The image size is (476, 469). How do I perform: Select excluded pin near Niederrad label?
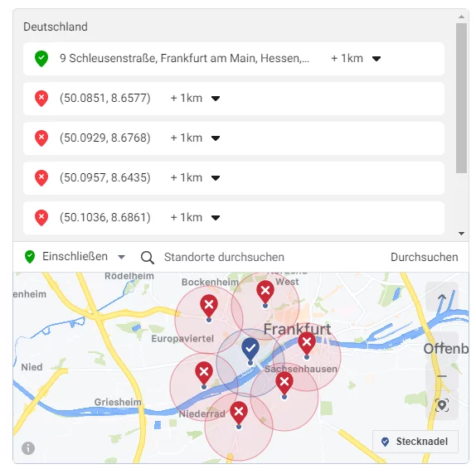point(239,413)
